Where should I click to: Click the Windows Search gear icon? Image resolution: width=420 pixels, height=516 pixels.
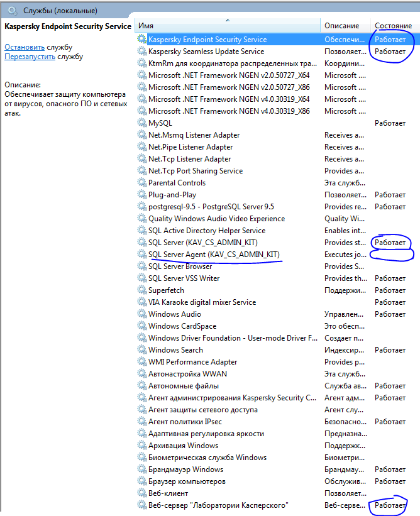coord(142,349)
